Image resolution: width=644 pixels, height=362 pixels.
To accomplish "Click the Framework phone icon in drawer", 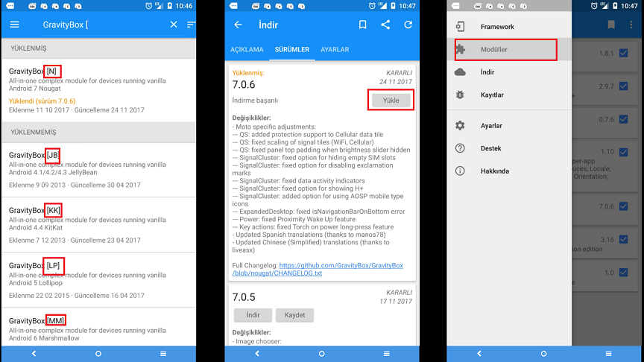I will pos(460,27).
